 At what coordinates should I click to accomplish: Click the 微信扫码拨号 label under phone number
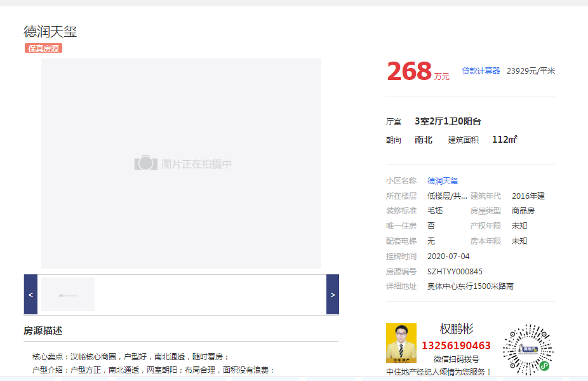[457, 359]
